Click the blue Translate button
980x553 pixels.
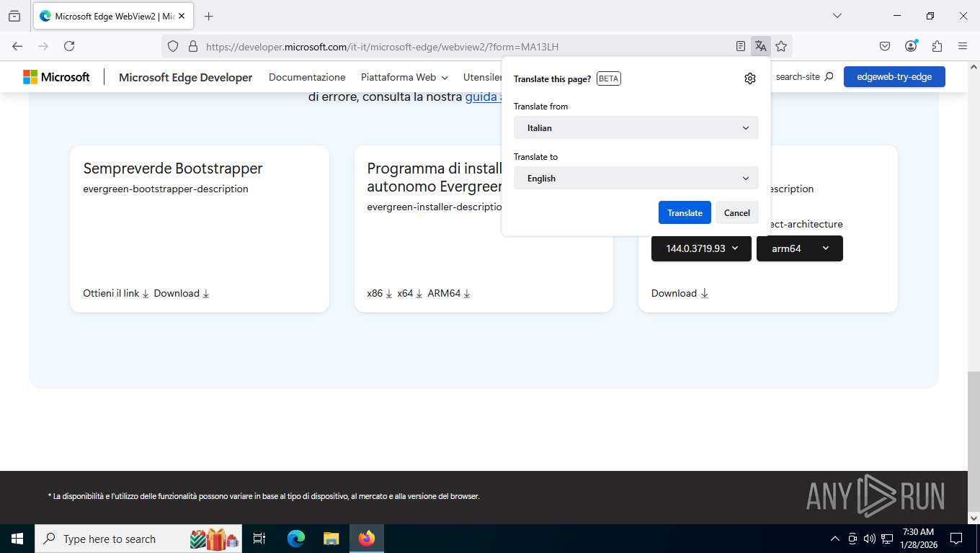click(x=685, y=212)
